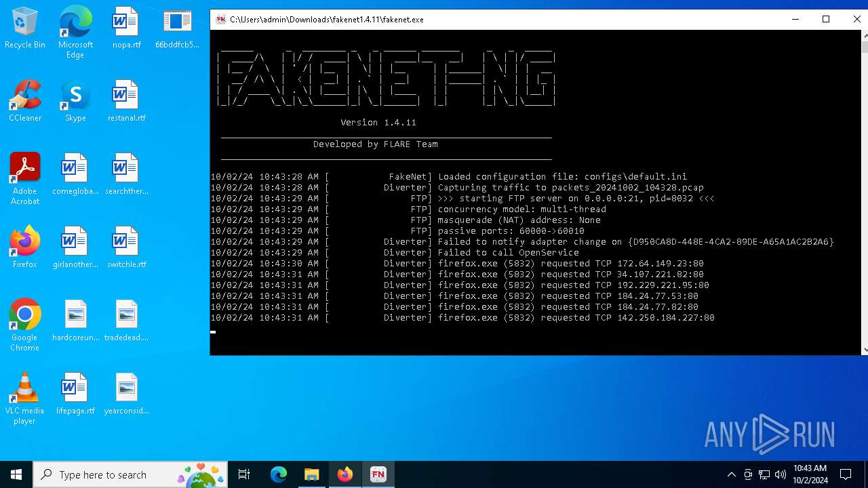Select the girlanother document icon
Image resolution: width=868 pixels, height=488 pixels.
click(75, 248)
